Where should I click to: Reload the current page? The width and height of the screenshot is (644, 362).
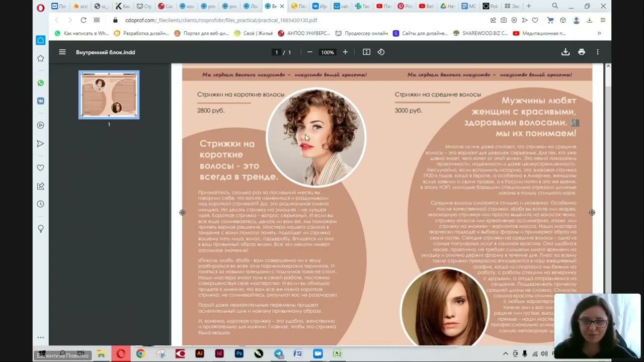click(84, 20)
